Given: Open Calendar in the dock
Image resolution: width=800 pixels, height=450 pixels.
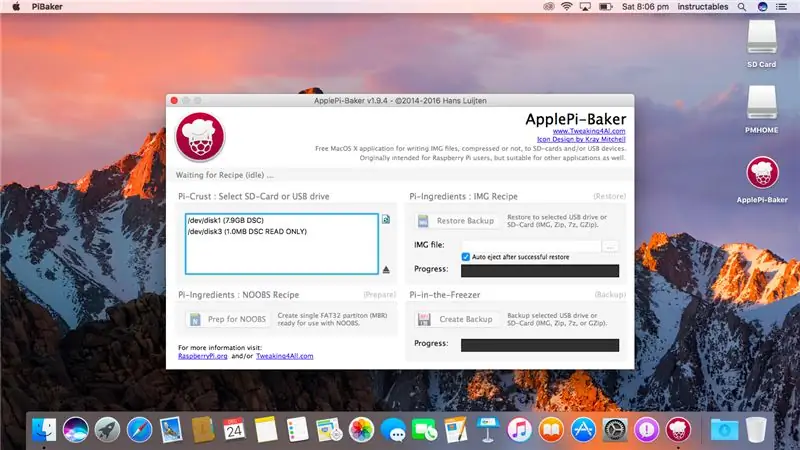Looking at the screenshot, I should point(234,430).
